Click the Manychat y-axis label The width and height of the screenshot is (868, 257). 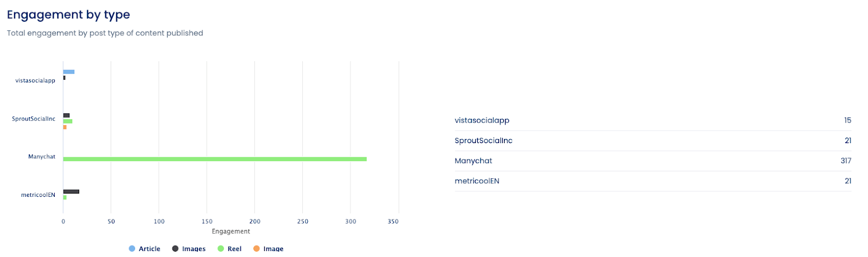[x=42, y=157]
